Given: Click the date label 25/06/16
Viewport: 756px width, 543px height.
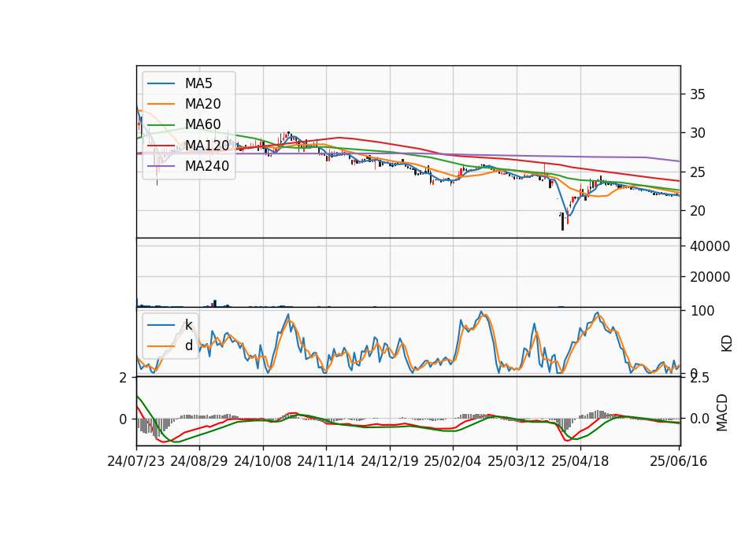Looking at the screenshot, I should pos(679,461).
